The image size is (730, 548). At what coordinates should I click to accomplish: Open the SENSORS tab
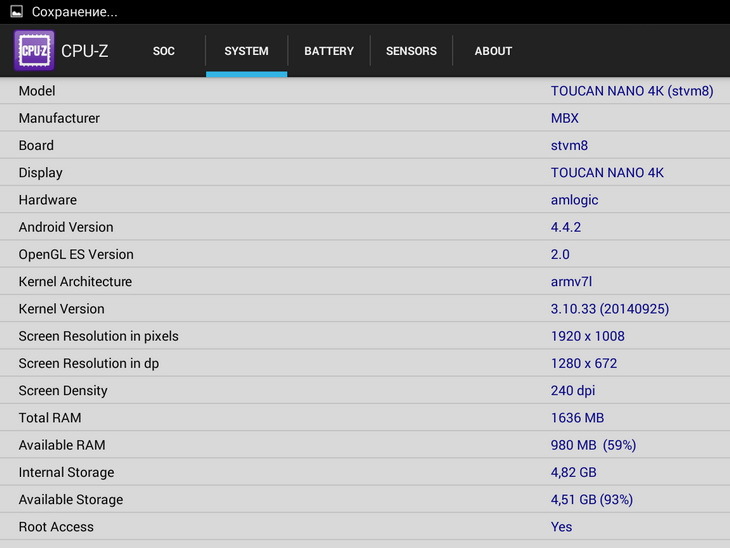(x=411, y=51)
